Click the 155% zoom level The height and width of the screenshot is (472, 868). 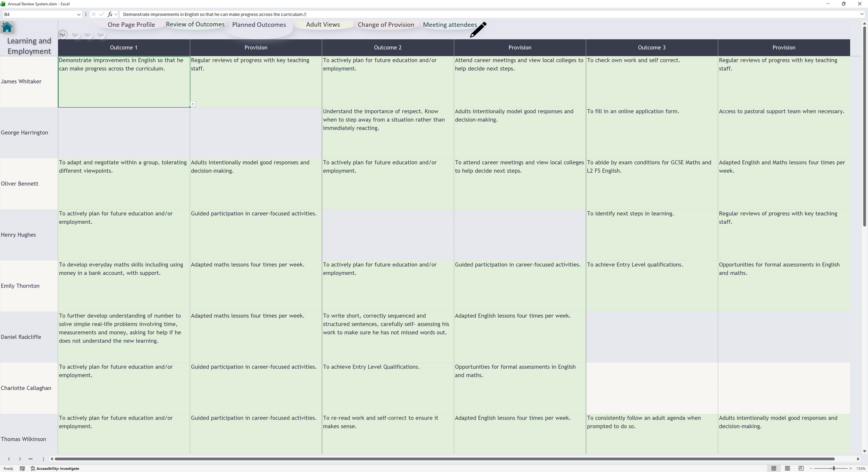pyautogui.click(x=861, y=469)
